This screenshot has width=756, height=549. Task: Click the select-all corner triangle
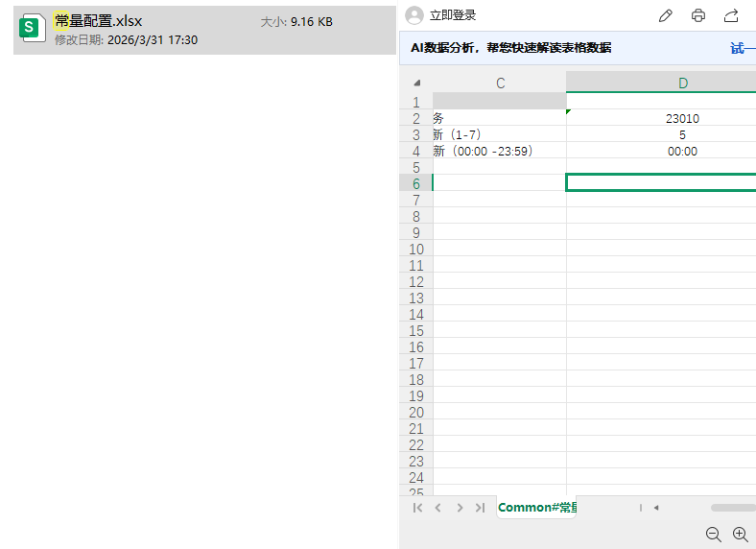pos(416,84)
